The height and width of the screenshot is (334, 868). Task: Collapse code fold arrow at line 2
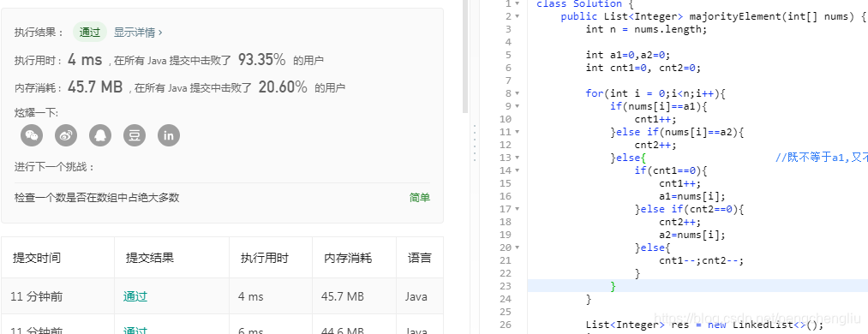(517, 16)
